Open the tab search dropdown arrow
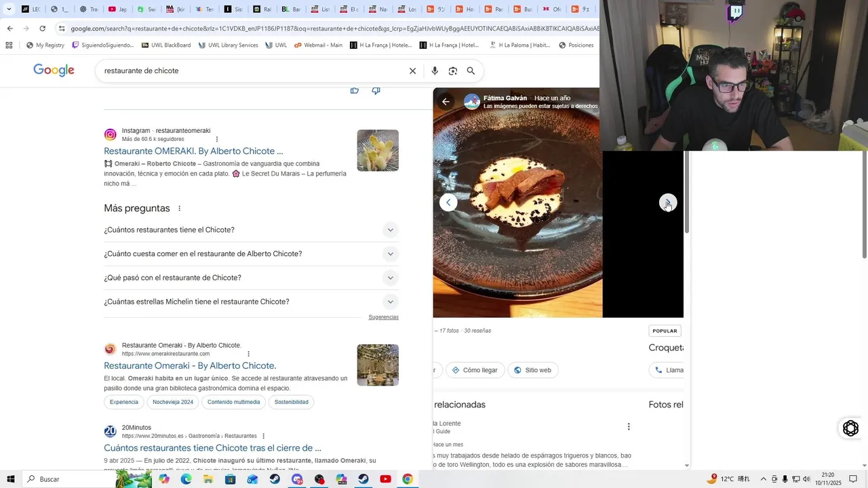Viewport: 868px width, 488px height. point(9,9)
